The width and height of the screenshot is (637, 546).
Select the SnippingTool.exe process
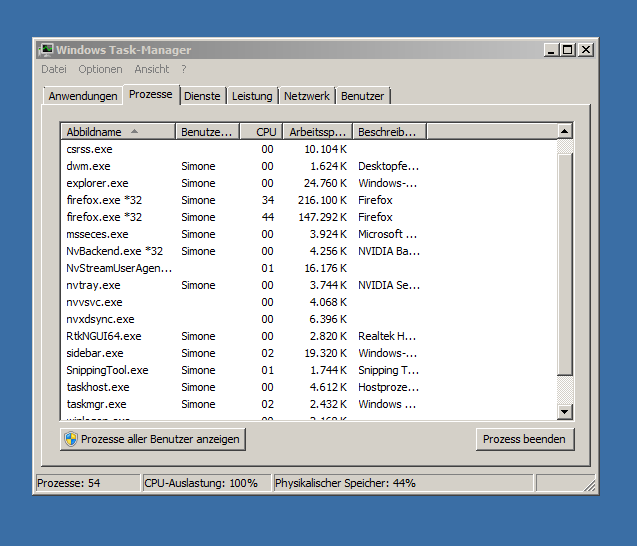[x=309, y=370]
